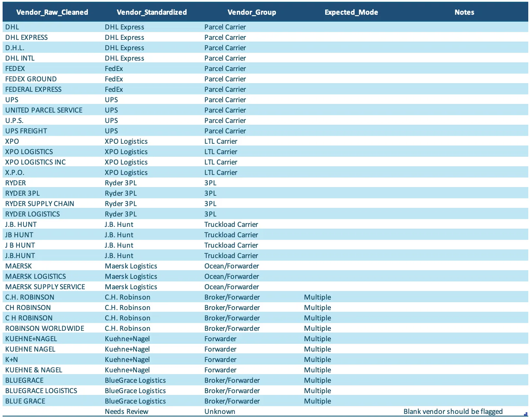The image size is (530, 420).
Task: Click 'Kuehne+Nagel' in the K+N row
Action: (127, 359)
